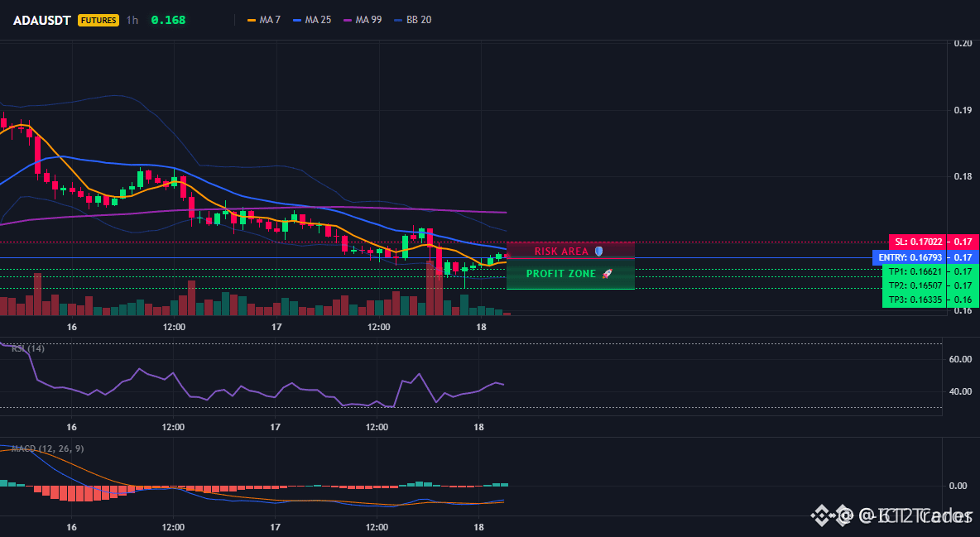Select the RISK AREA box
Image resolution: width=980 pixels, height=537 pixels.
570,251
